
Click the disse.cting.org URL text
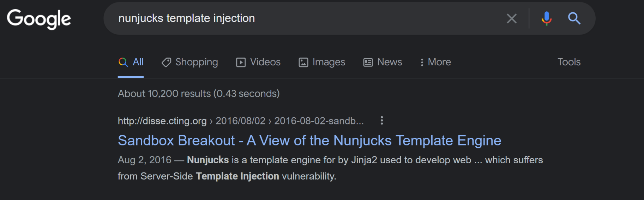click(x=162, y=121)
